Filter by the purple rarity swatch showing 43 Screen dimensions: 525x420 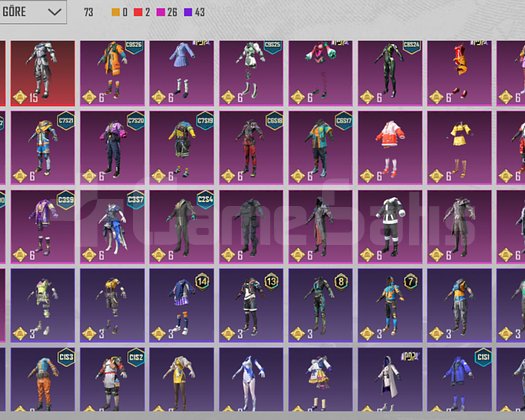(x=188, y=12)
